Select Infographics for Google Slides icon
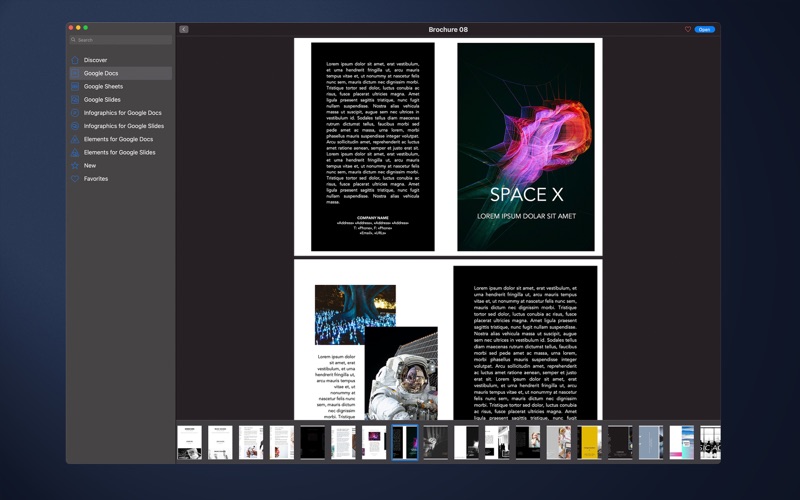Image resolution: width=800 pixels, height=500 pixels. click(x=75, y=126)
